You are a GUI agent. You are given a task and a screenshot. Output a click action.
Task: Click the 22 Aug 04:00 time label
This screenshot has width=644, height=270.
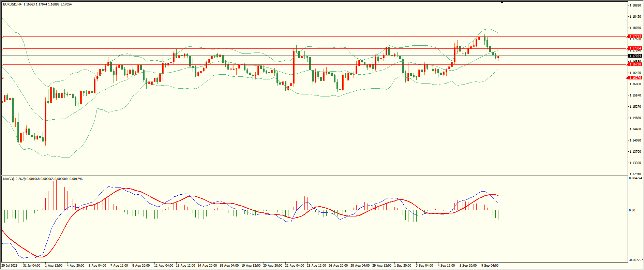pos(295,266)
